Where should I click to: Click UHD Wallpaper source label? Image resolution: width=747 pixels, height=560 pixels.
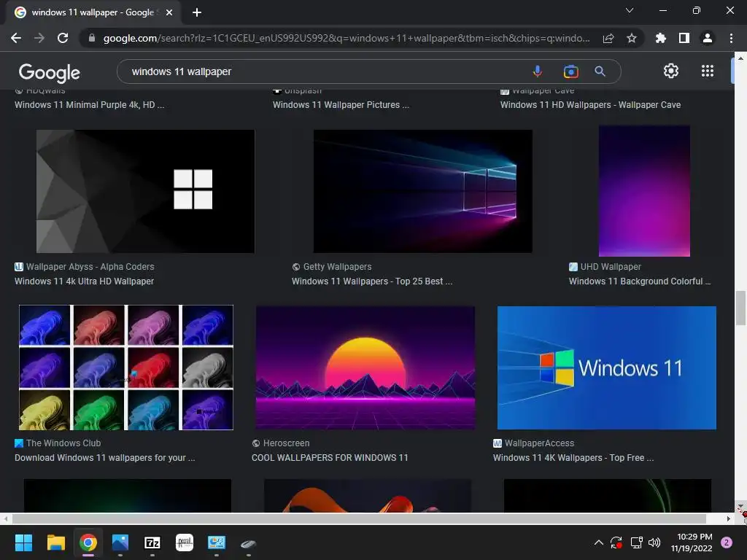611,267
